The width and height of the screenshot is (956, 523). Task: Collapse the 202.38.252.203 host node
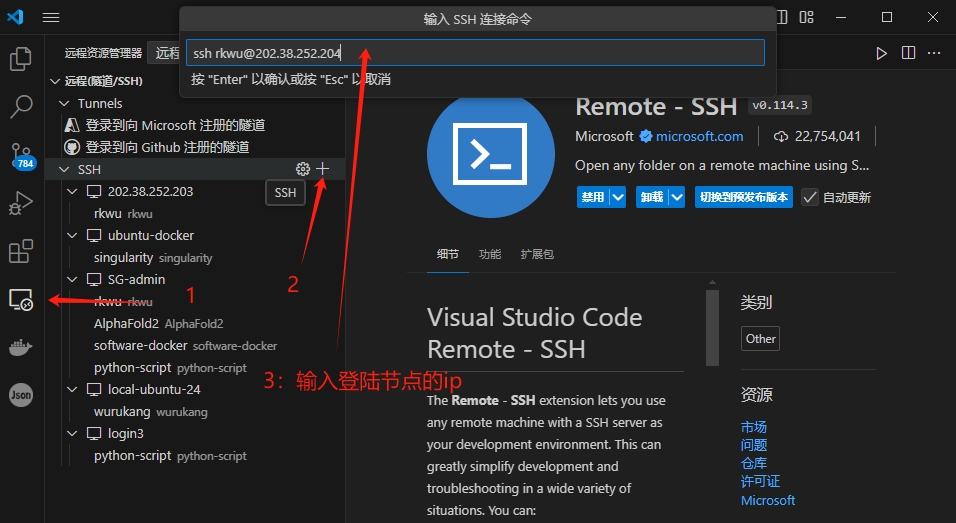[x=72, y=191]
